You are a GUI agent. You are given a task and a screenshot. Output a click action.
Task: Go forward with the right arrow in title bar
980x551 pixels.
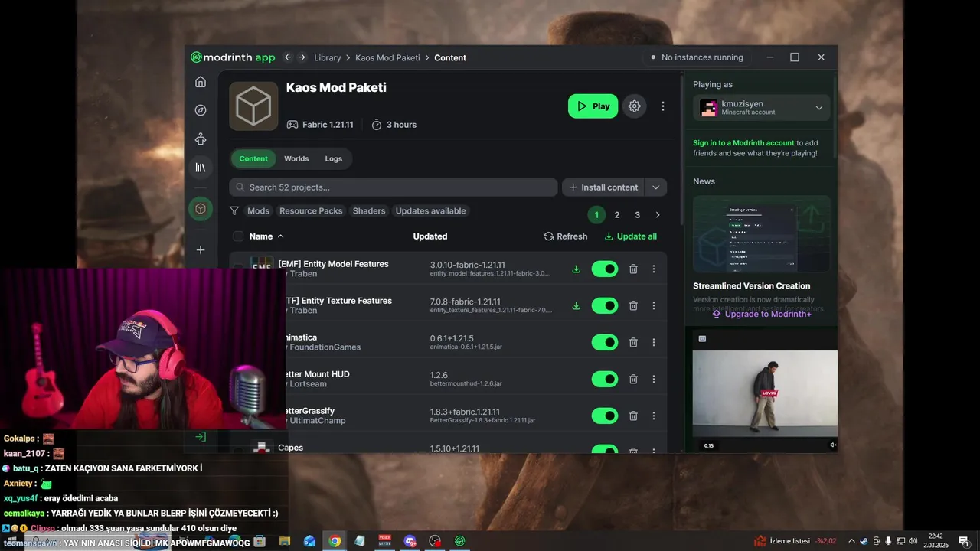tap(302, 57)
